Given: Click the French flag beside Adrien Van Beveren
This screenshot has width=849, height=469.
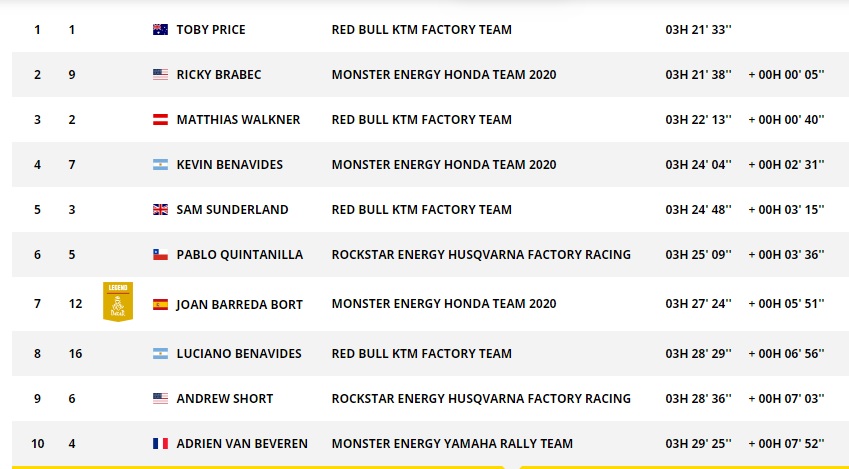Looking at the screenshot, I should pyautogui.click(x=160, y=444).
